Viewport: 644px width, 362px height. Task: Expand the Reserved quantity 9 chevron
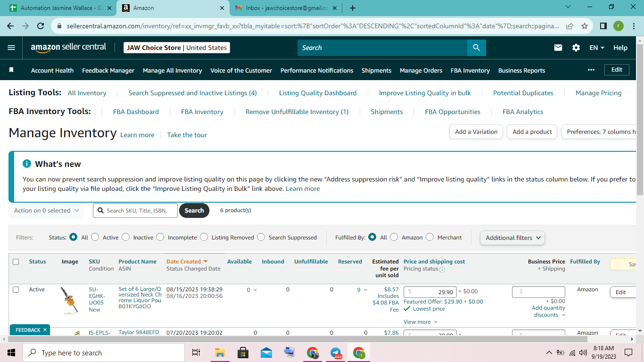pos(365,290)
